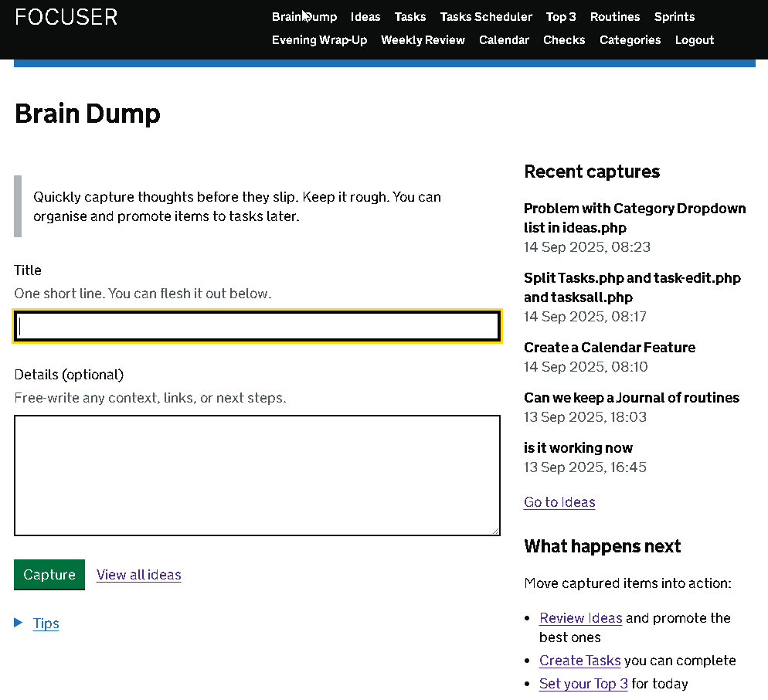Open the Calendar page
768x700 pixels.
click(x=504, y=39)
